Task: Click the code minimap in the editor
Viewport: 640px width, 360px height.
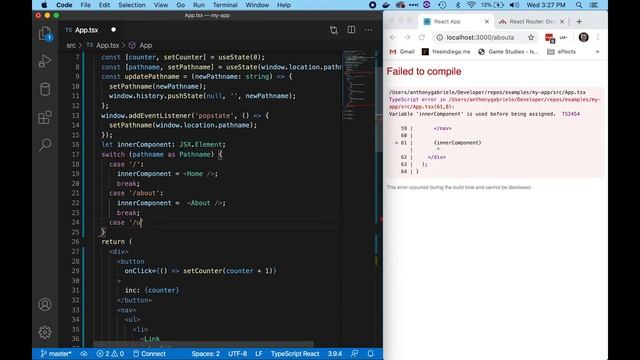Action: click(x=358, y=86)
